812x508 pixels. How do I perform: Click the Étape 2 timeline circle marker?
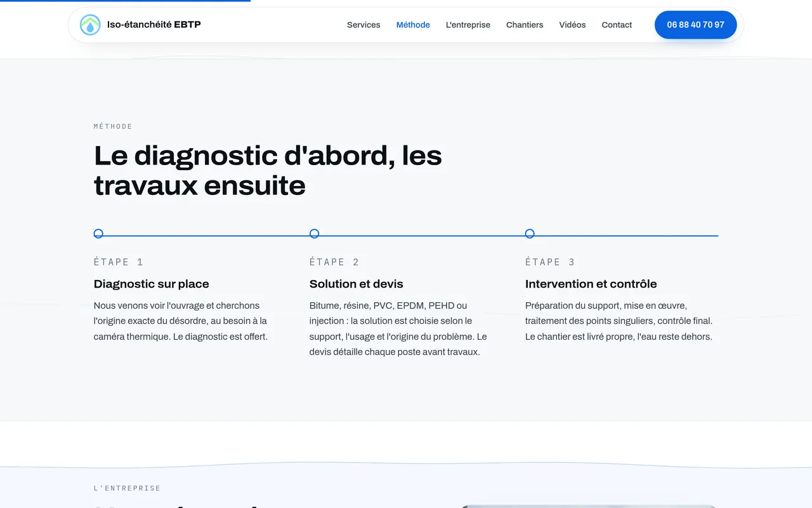coord(314,234)
